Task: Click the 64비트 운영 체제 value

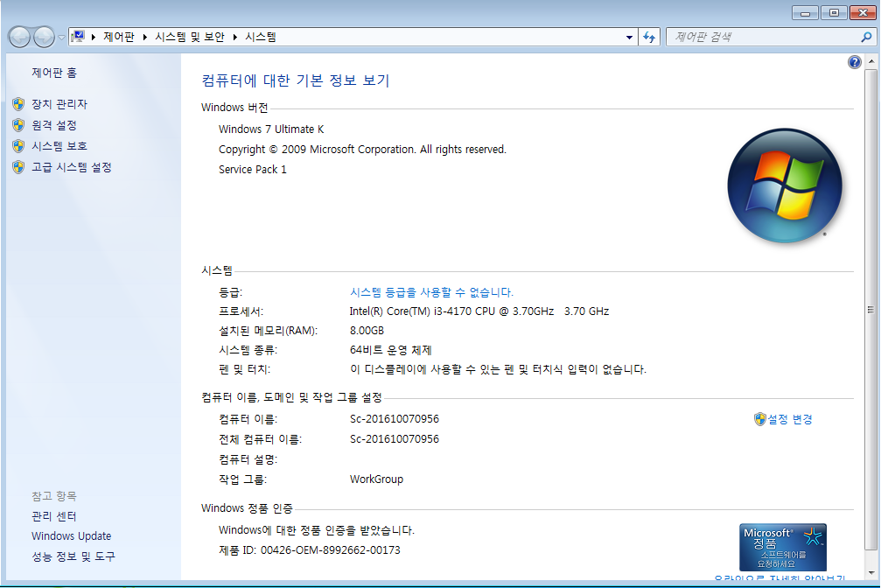Action: pyautogui.click(x=390, y=350)
